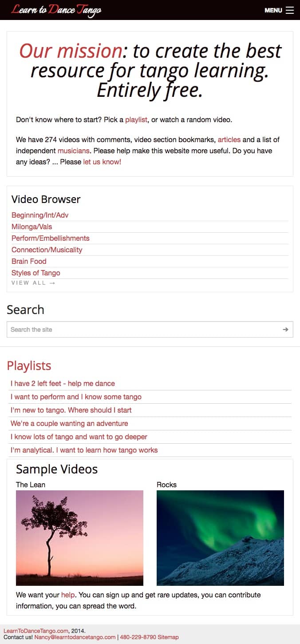
Task: Open Brain Food video category
Action: (29, 261)
